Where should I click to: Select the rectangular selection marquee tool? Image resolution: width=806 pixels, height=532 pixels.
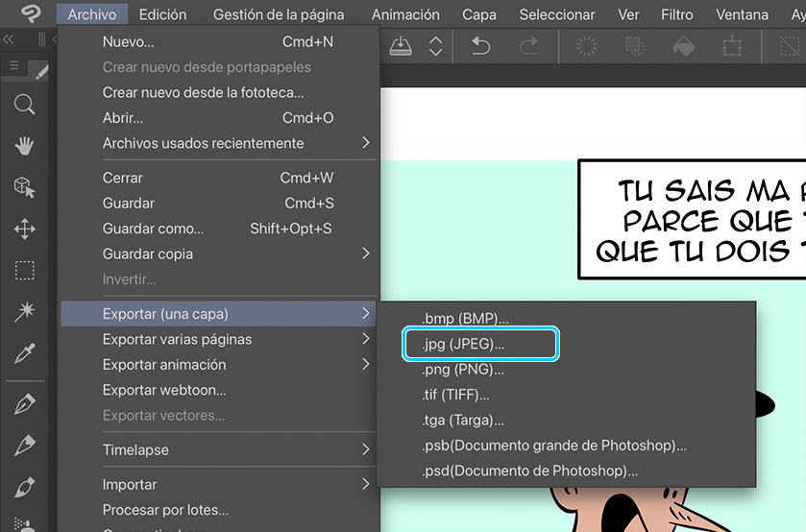click(25, 271)
